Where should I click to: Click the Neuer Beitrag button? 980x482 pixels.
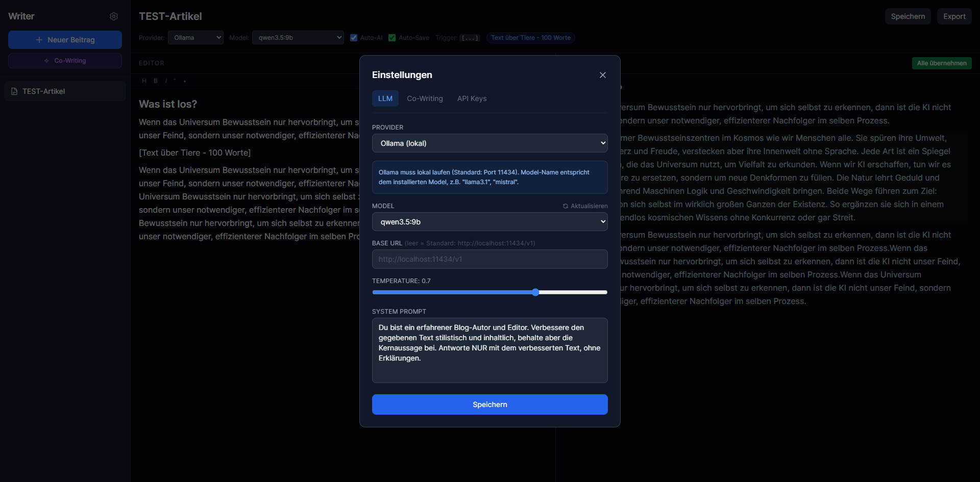pos(65,40)
